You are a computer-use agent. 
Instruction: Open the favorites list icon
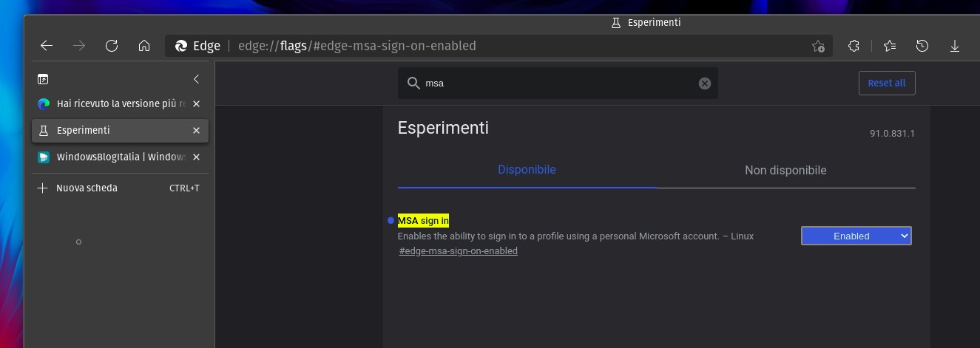[x=890, y=46]
